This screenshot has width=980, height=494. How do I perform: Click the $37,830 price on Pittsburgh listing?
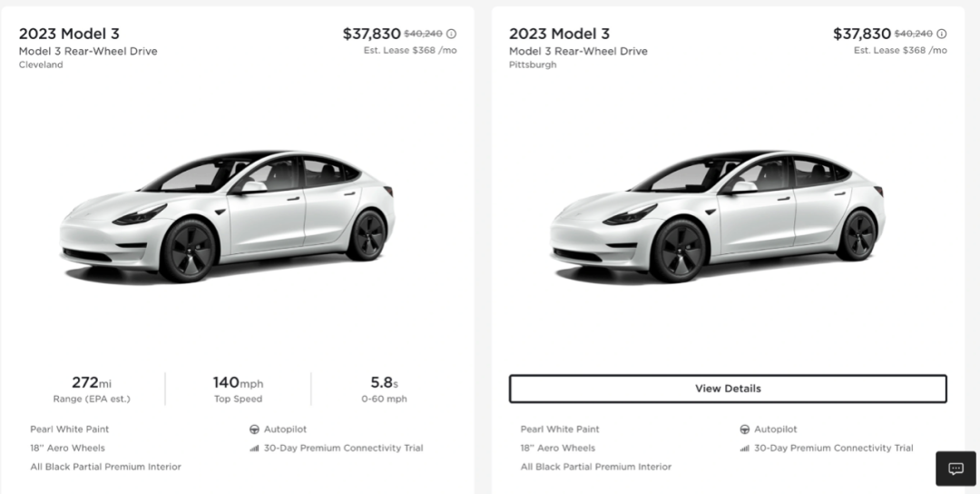[861, 34]
